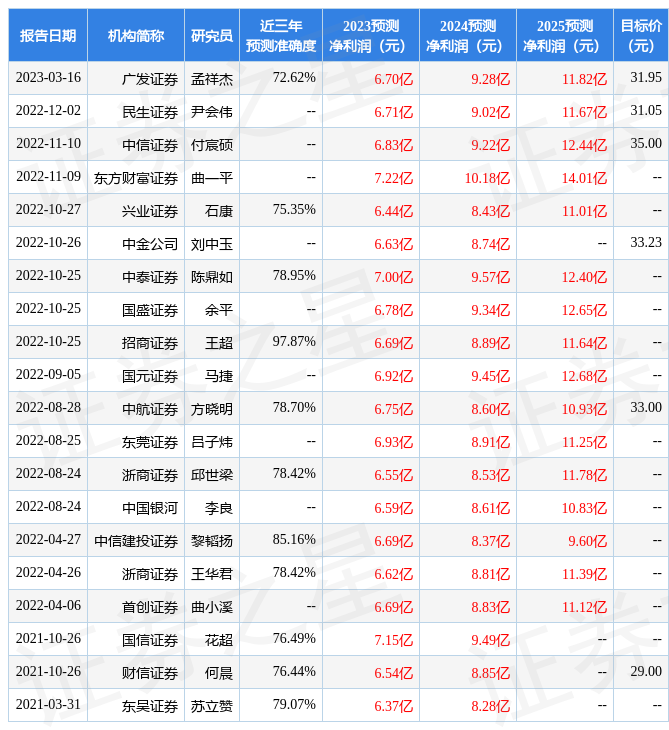This screenshot has width=669, height=730.
Task: Click date 2022-09-05
Action: point(48,375)
